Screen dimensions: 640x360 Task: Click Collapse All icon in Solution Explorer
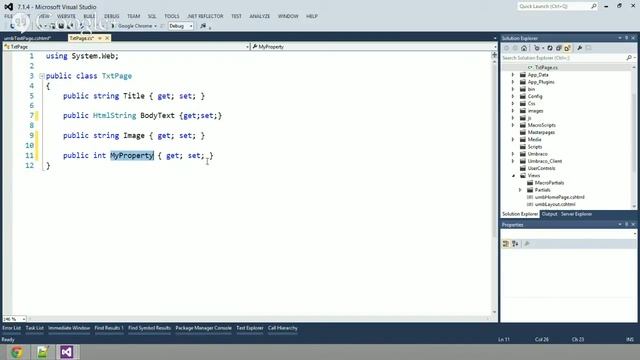click(x=559, y=48)
